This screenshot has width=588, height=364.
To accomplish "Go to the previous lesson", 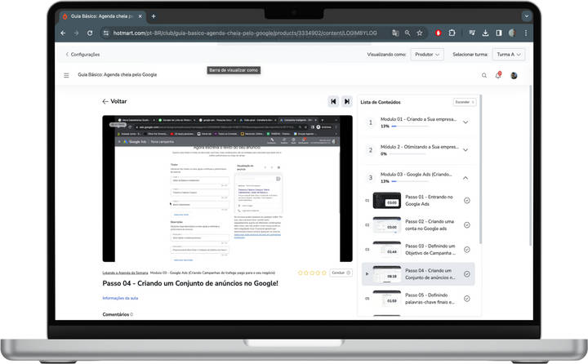I will [x=333, y=101].
